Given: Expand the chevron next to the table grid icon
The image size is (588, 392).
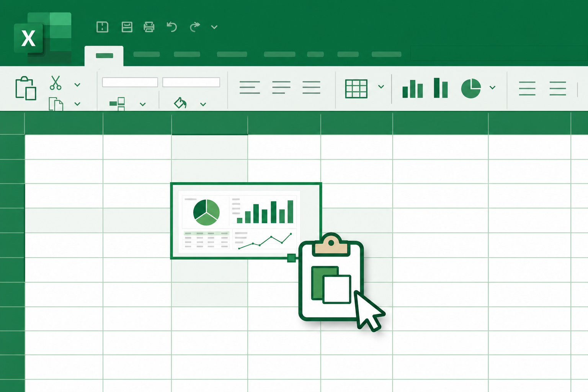Looking at the screenshot, I should pyautogui.click(x=381, y=87).
